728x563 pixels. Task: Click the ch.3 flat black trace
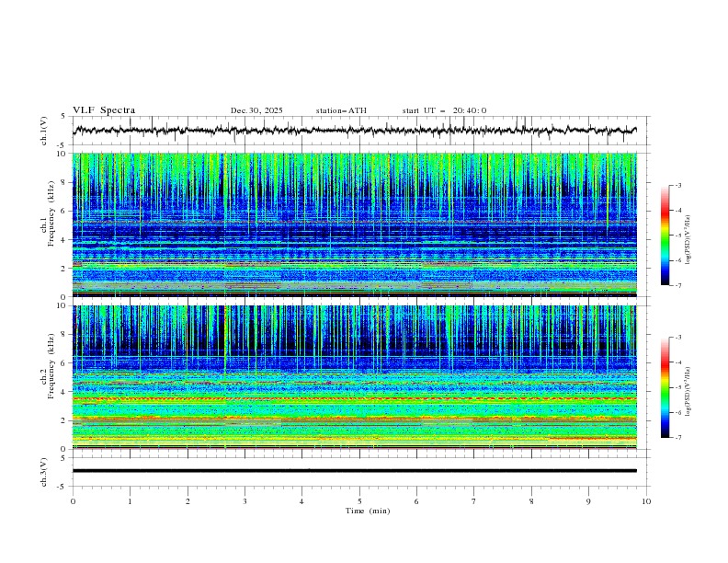(355, 471)
